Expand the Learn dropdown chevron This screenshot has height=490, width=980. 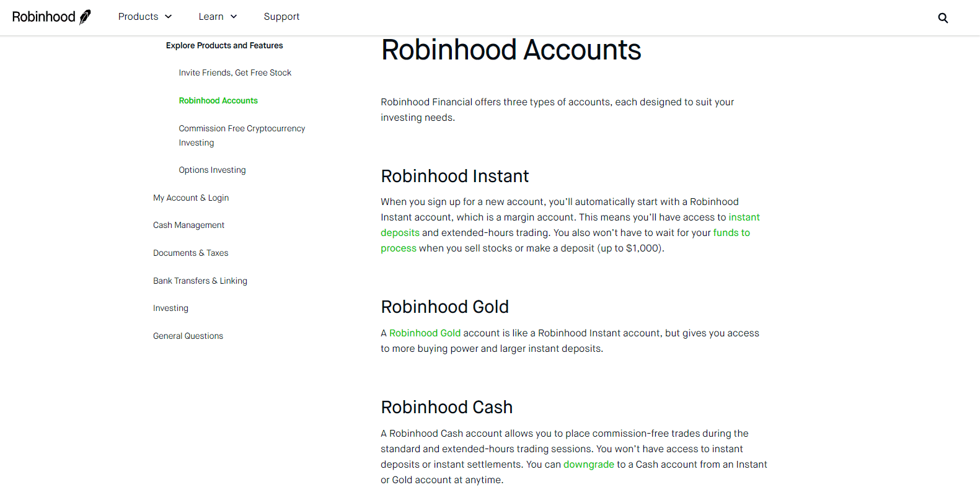click(234, 17)
